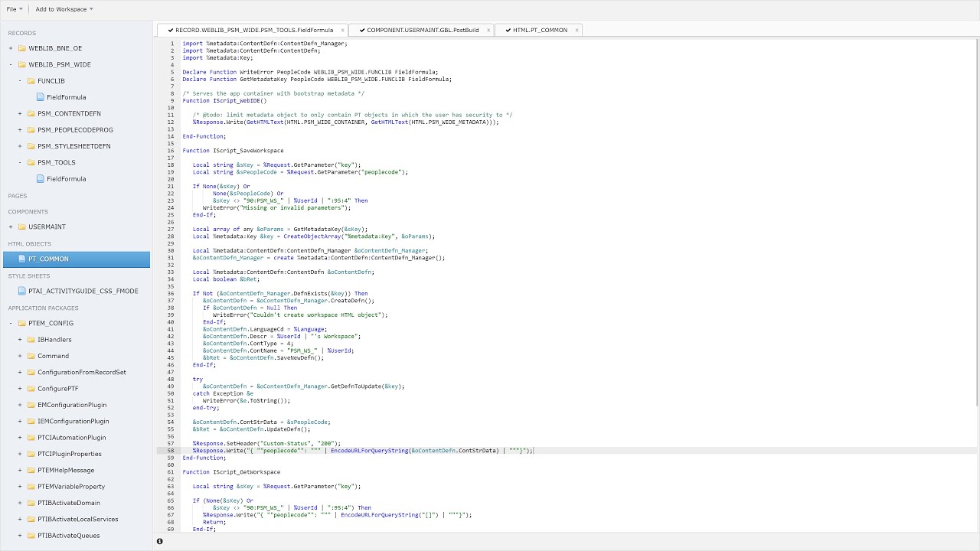Click the PT_COMMON file icon
Viewport: 980px width, 551px height.
22,259
